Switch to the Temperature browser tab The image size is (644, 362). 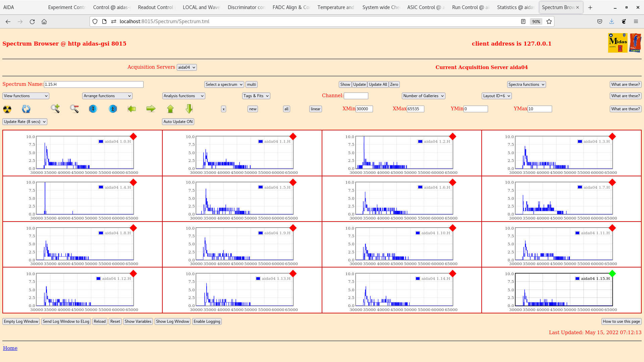click(335, 7)
